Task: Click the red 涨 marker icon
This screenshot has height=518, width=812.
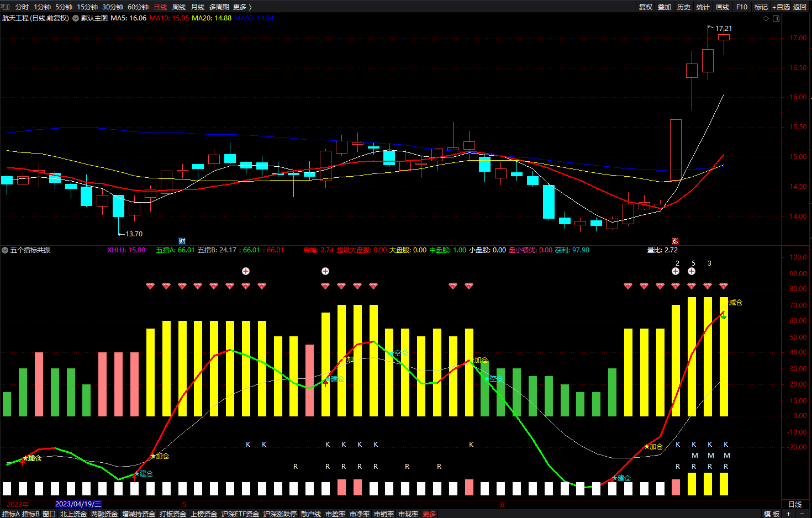Action: tap(675, 241)
